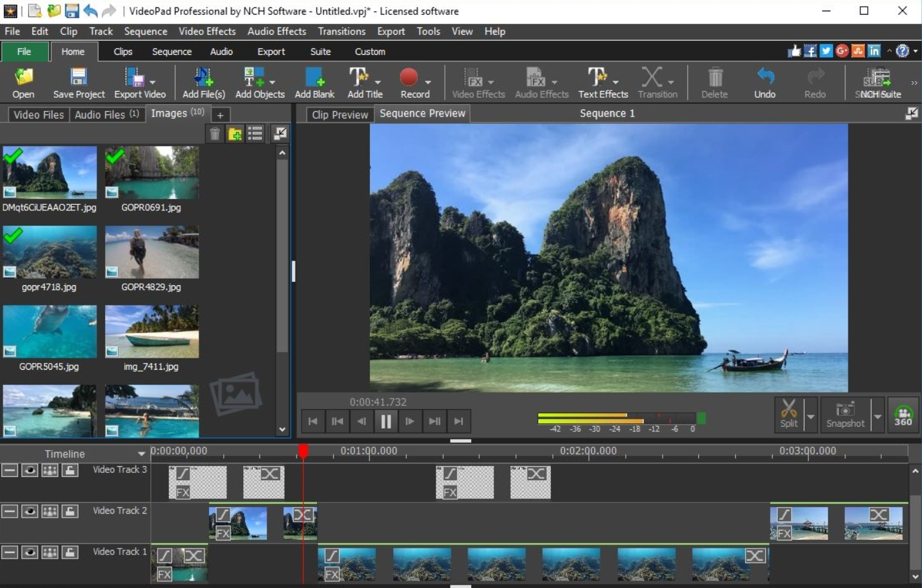Select the GOPR5045.jpg thumbnail
The width and height of the screenshot is (922, 588).
tap(50, 332)
